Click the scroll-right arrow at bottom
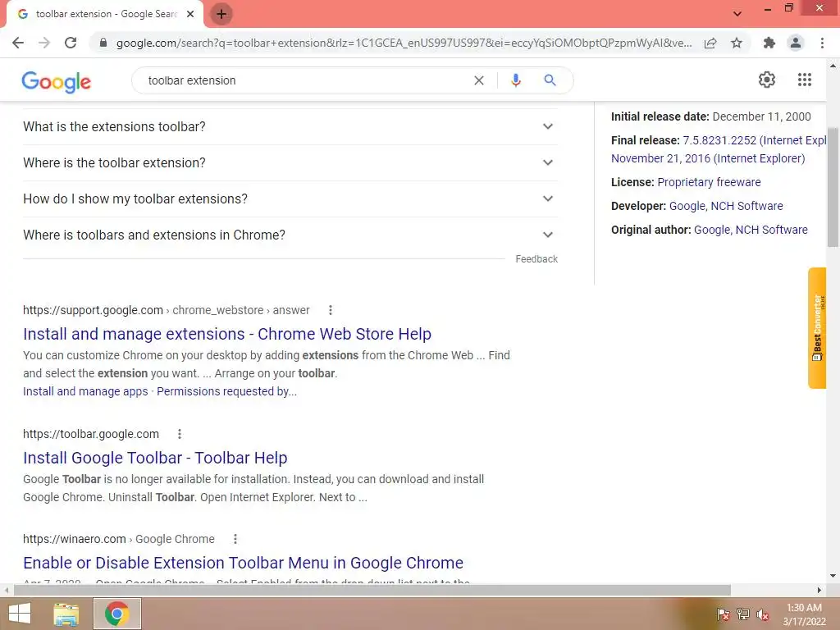Viewport: 840px width, 630px height. click(x=819, y=591)
